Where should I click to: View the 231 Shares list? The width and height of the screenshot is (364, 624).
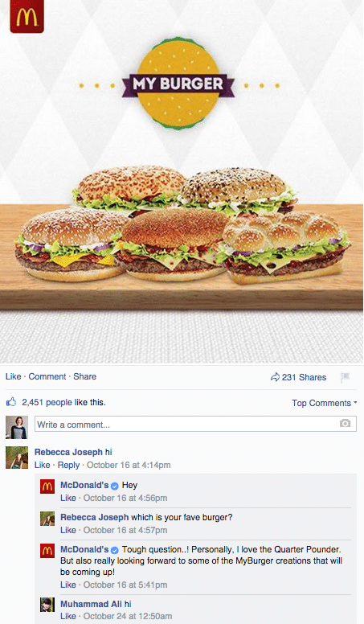pos(304,377)
